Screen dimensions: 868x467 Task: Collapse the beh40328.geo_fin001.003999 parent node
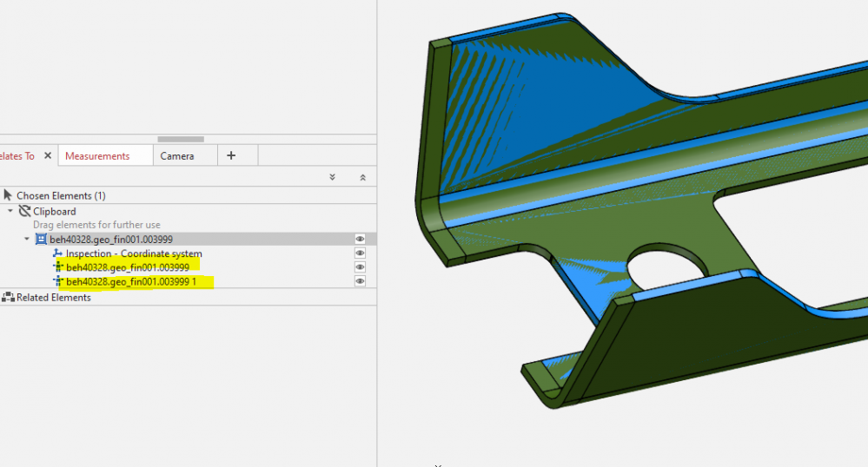(27, 239)
